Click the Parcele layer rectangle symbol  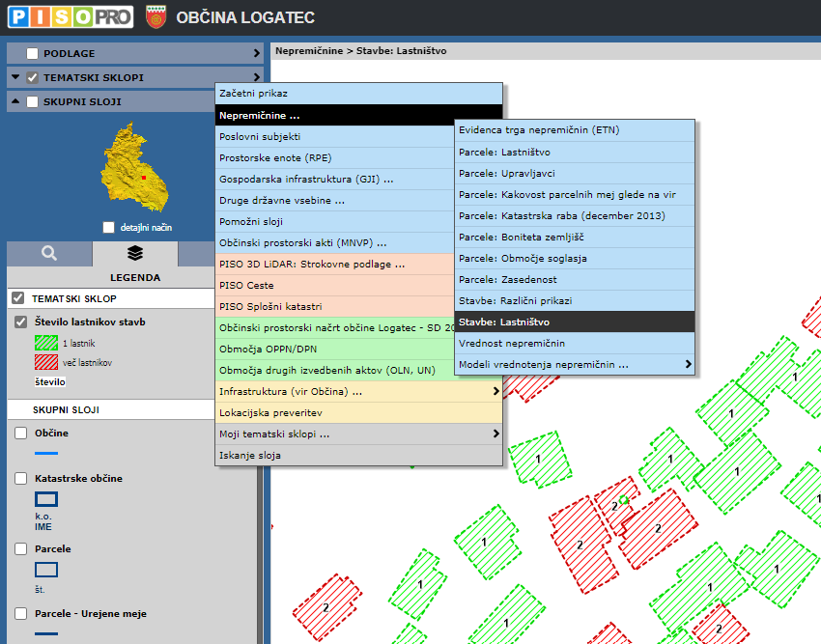(46, 570)
